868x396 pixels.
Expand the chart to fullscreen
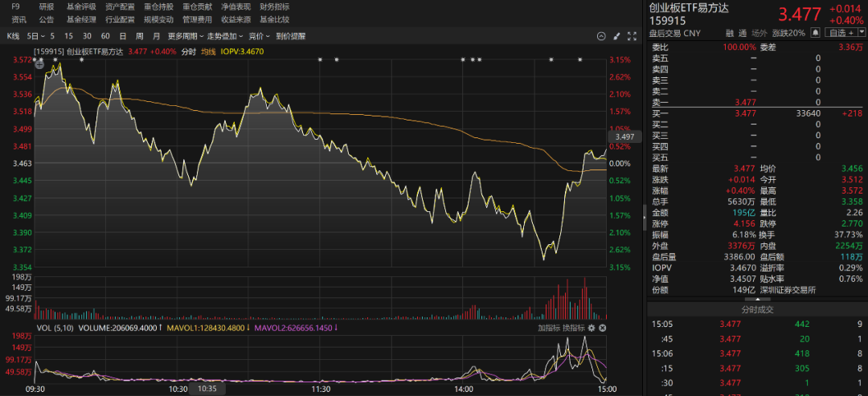click(x=632, y=36)
